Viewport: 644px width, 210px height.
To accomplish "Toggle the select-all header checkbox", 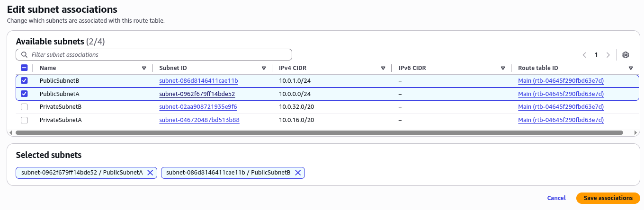I will click(24, 68).
